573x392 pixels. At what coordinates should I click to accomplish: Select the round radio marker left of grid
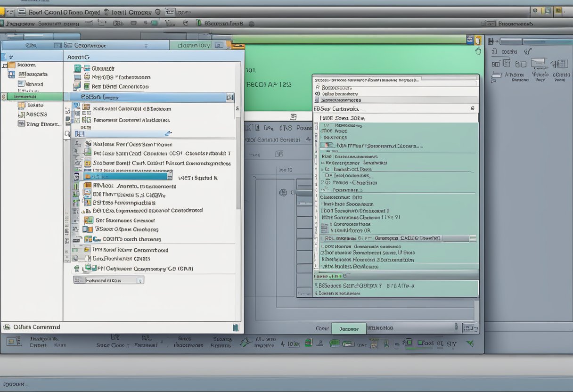[283, 192]
